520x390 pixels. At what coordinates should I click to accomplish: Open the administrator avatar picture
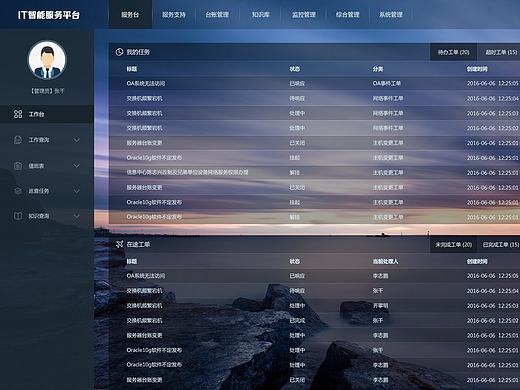[x=47, y=60]
